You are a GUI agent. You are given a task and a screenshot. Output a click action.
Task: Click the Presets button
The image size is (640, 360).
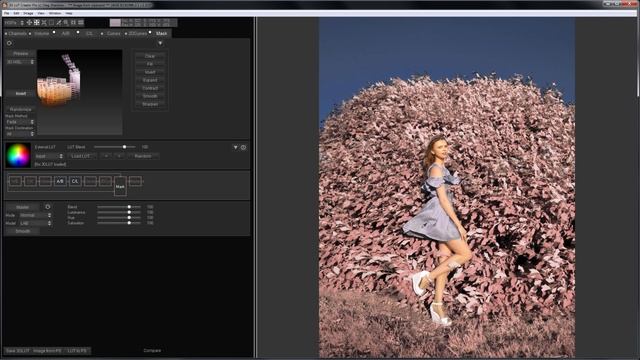tap(20, 53)
